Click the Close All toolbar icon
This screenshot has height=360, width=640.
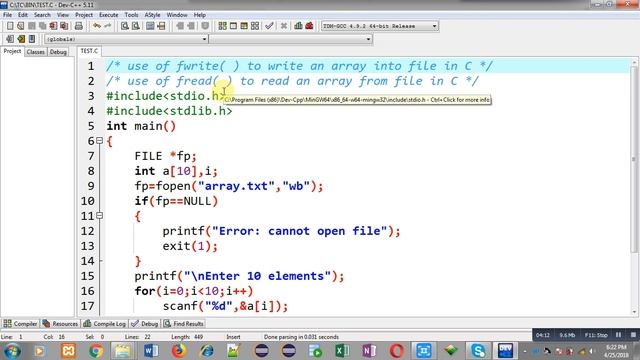click(x=64, y=26)
